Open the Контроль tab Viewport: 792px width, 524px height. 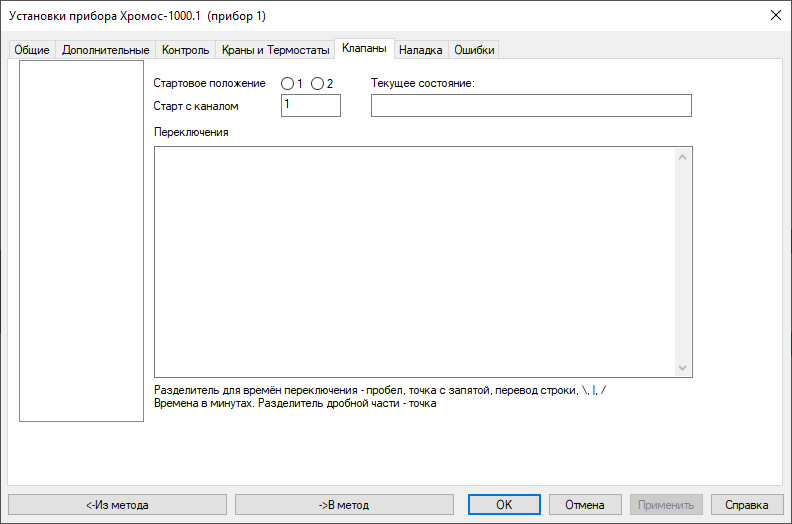pyautogui.click(x=185, y=50)
